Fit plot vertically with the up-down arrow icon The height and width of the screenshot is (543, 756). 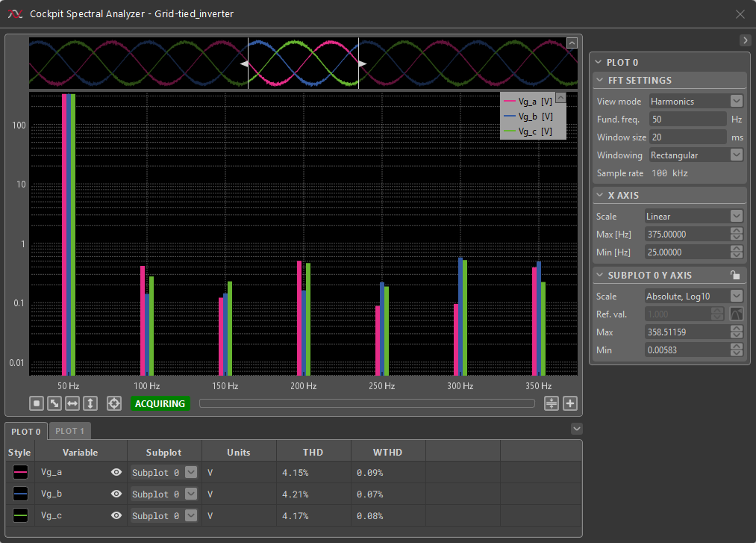pos(90,403)
